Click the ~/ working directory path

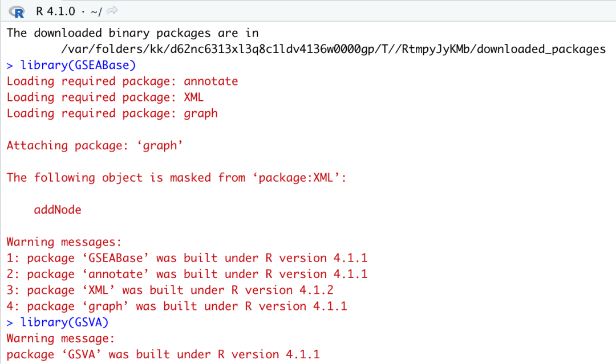tap(96, 12)
